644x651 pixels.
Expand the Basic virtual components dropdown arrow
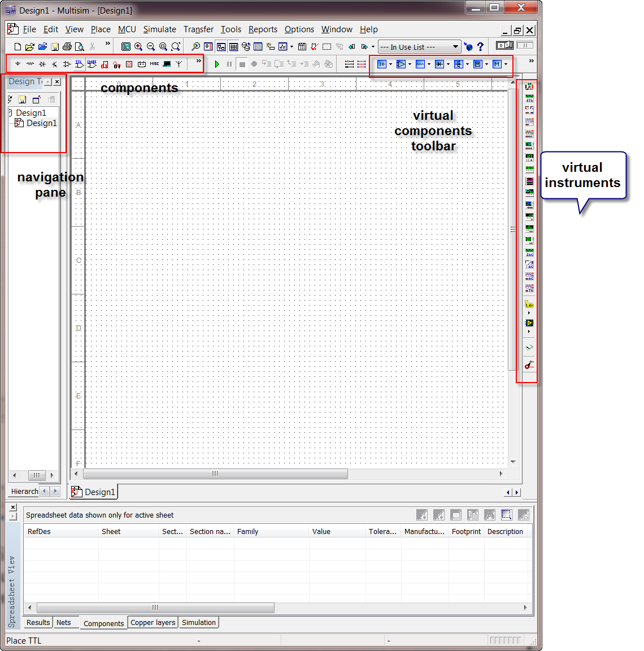point(429,64)
